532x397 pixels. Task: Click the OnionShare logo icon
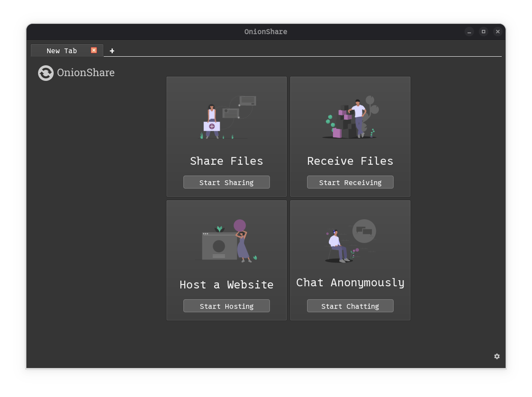click(46, 73)
